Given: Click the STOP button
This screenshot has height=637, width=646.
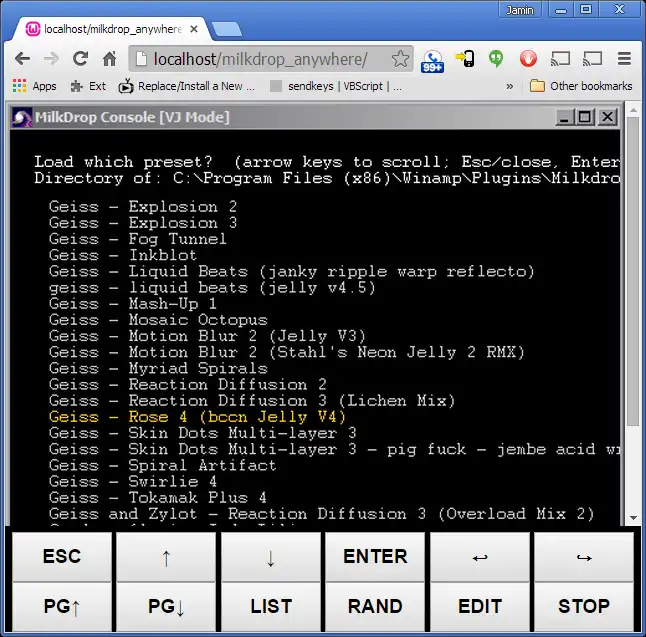Looking at the screenshot, I should tap(584, 607).
